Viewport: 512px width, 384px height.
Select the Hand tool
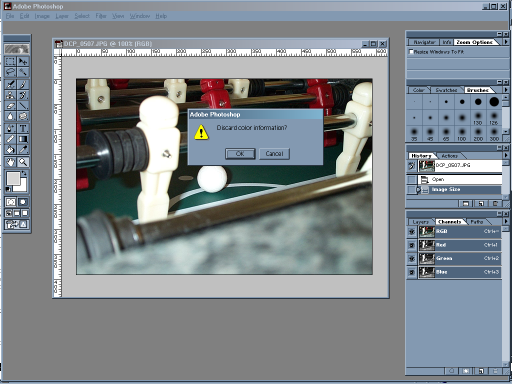click(x=10, y=162)
